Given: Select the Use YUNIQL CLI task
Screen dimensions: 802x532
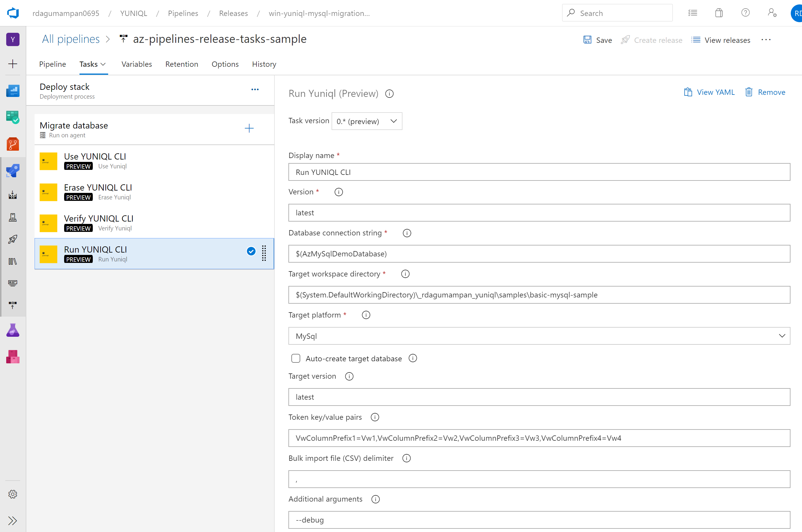Looking at the screenshot, I should point(155,161).
